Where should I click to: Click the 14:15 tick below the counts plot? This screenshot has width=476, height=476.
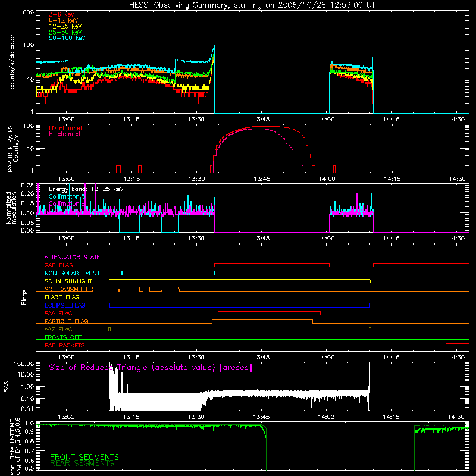(x=392, y=120)
